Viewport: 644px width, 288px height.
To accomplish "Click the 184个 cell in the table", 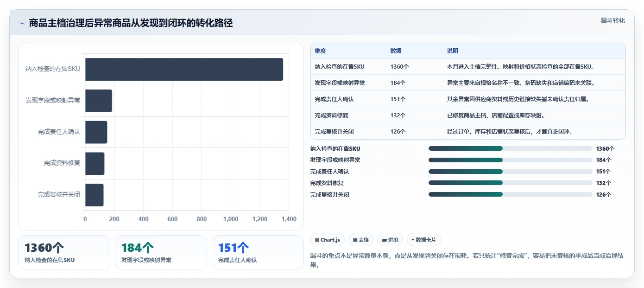I will point(398,83).
